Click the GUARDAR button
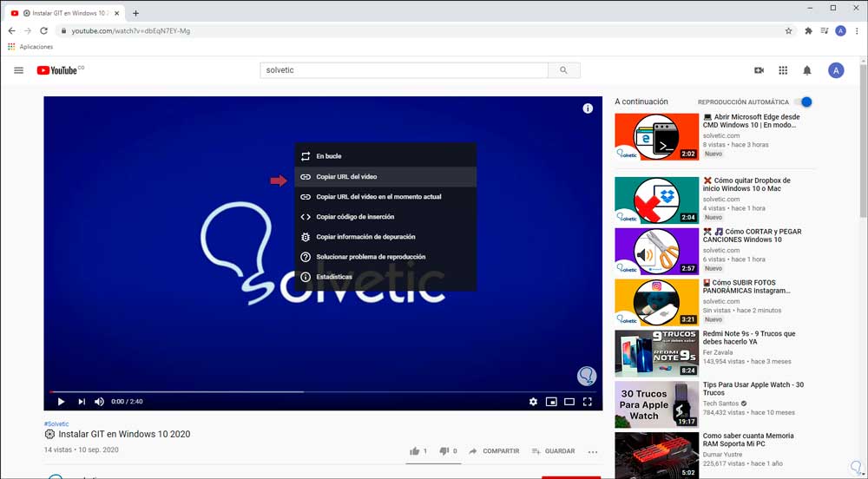Screen dimensions: 868x479 pyautogui.click(x=553, y=451)
